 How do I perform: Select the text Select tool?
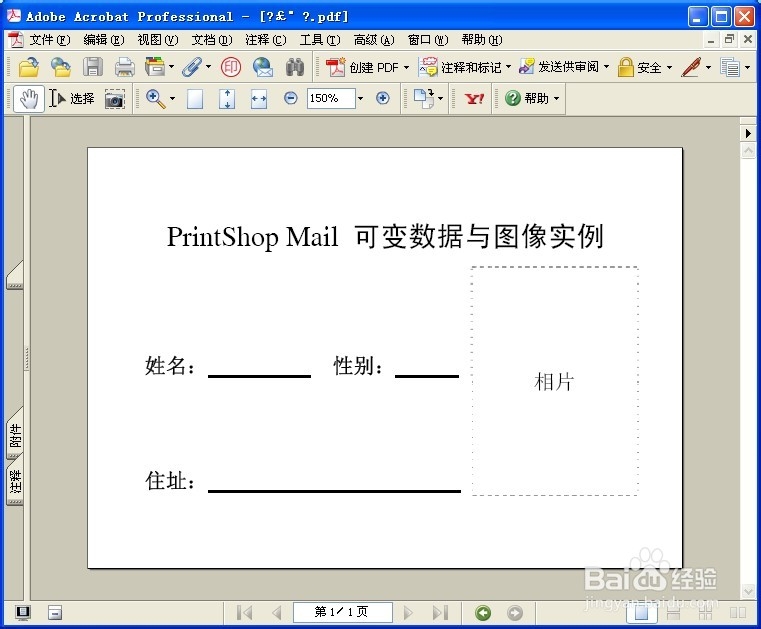click(x=72, y=99)
